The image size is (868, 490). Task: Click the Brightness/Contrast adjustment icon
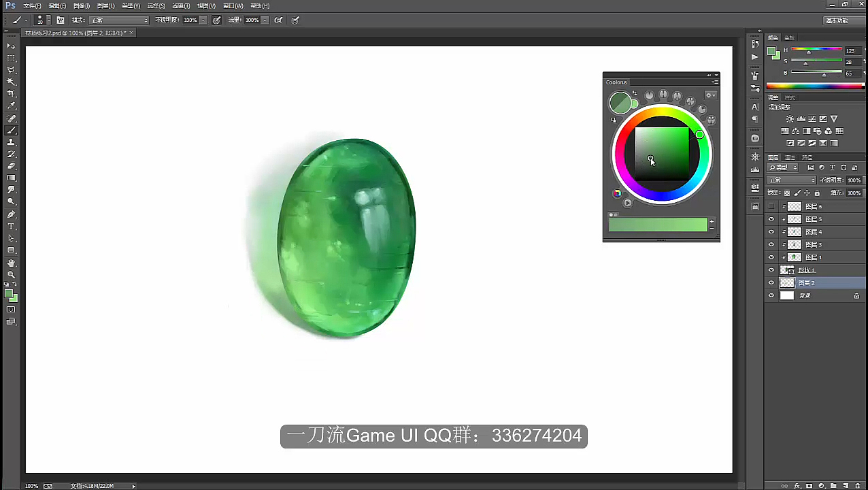click(790, 119)
